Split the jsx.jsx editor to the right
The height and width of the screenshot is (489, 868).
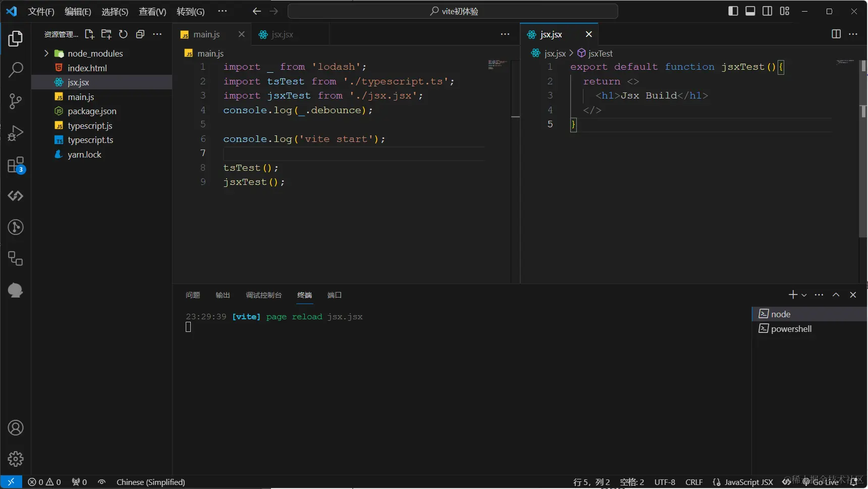[836, 34]
